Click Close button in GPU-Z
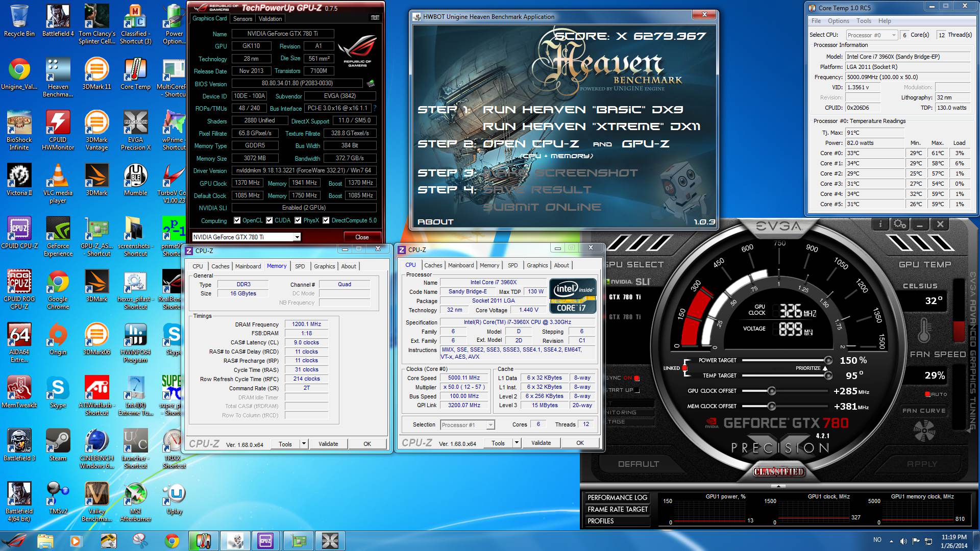The height and width of the screenshot is (551, 980). [362, 237]
